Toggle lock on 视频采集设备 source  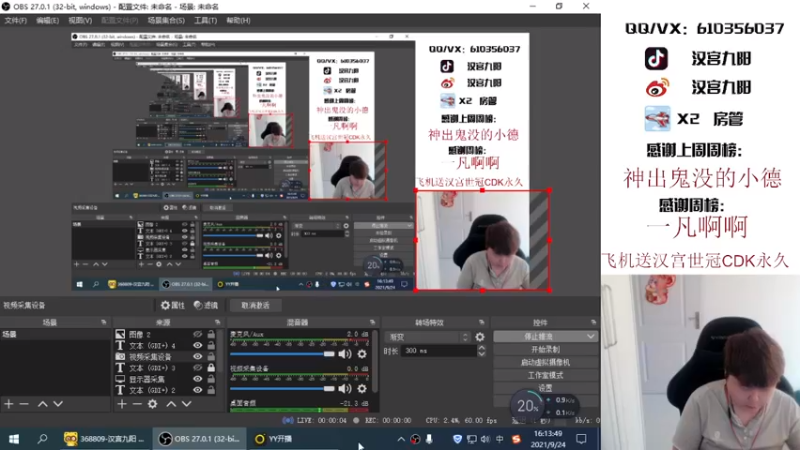point(211,357)
